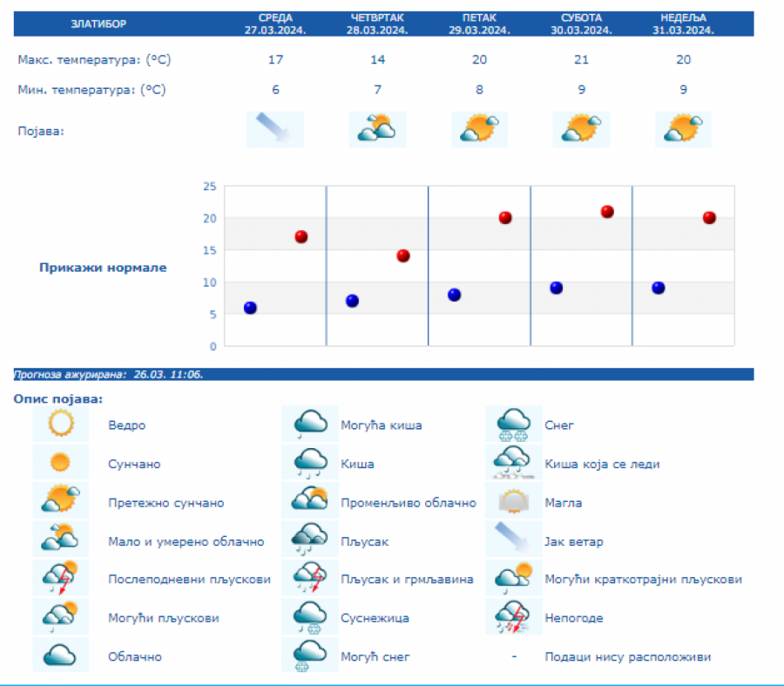The width and height of the screenshot is (784, 686).
Task: Click the Суснежица legend icon
Action: tap(310, 617)
